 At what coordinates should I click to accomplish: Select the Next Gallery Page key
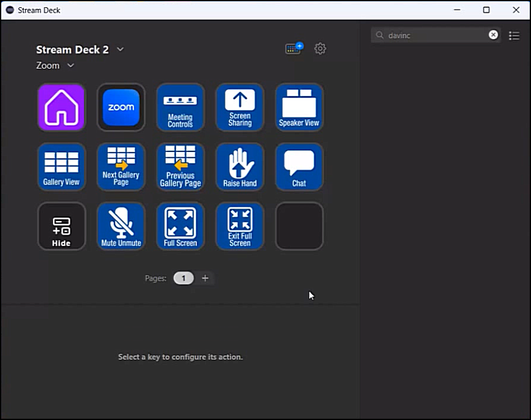pos(121,166)
